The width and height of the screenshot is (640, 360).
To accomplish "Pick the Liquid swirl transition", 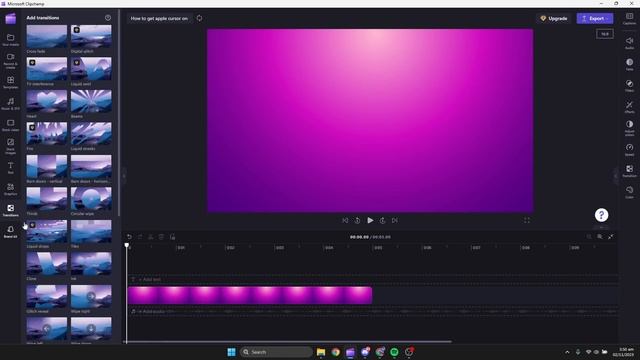I will pos(91,69).
